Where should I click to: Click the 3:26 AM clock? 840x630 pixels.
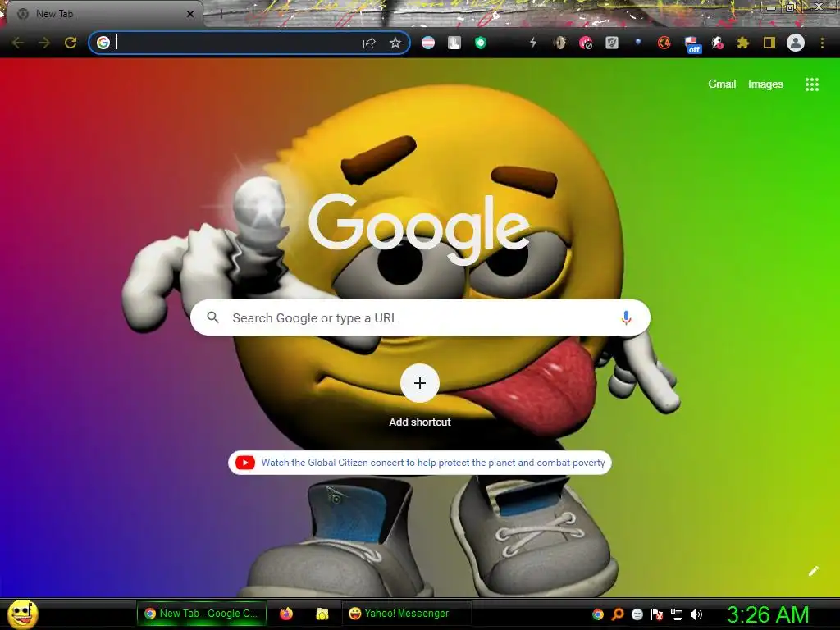(768, 614)
